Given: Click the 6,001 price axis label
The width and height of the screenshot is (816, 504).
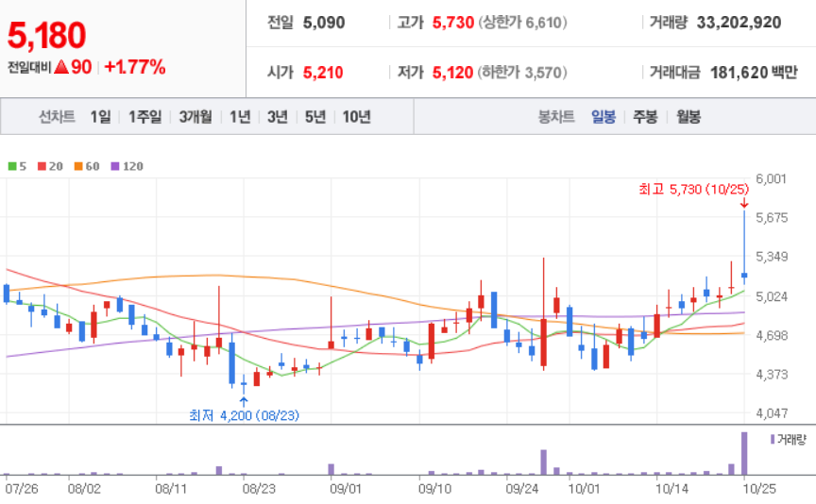Looking at the screenshot, I should tap(772, 179).
